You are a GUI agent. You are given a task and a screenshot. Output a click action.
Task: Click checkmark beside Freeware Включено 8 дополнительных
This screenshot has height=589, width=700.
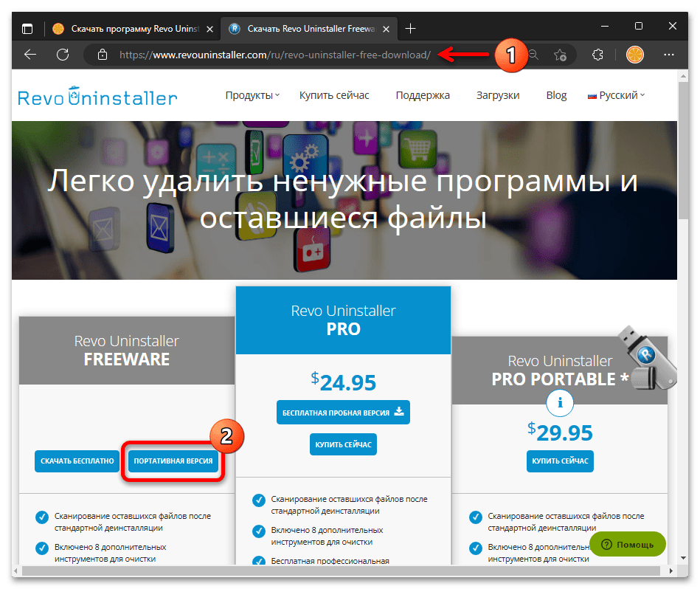click(x=42, y=548)
